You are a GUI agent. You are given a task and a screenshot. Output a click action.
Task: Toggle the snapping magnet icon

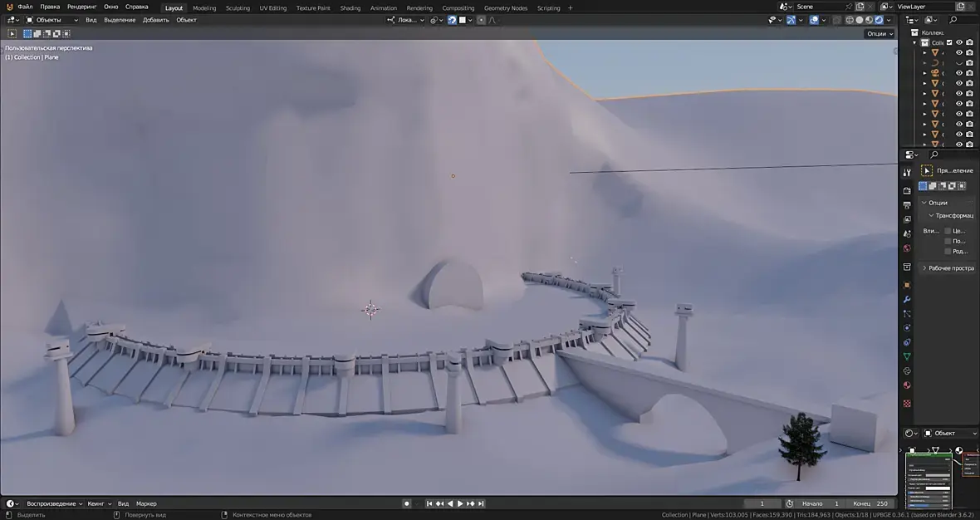click(452, 20)
